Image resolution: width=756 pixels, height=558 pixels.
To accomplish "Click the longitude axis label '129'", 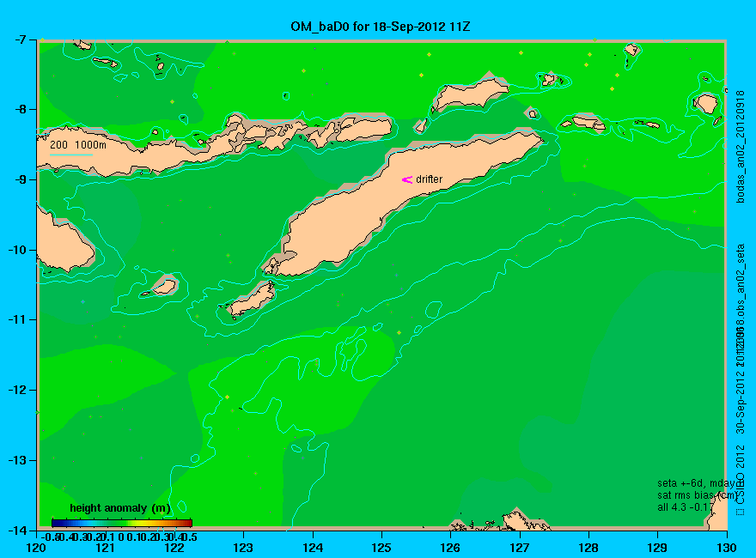I will coord(658,548).
